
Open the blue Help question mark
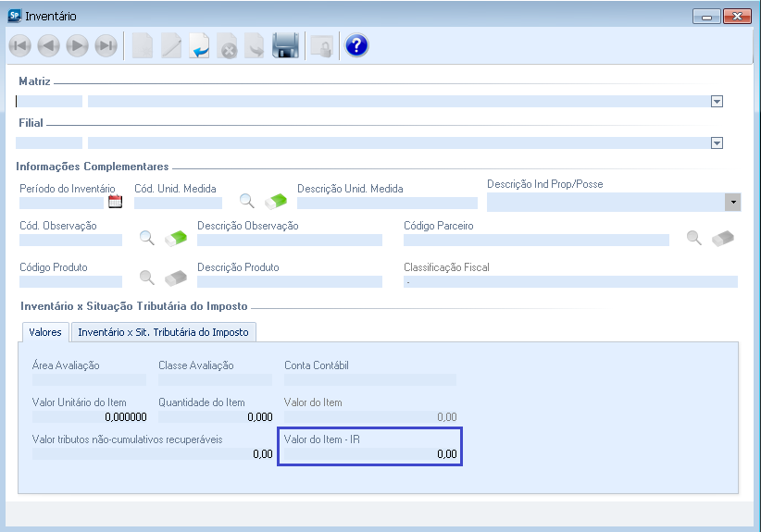(356, 46)
